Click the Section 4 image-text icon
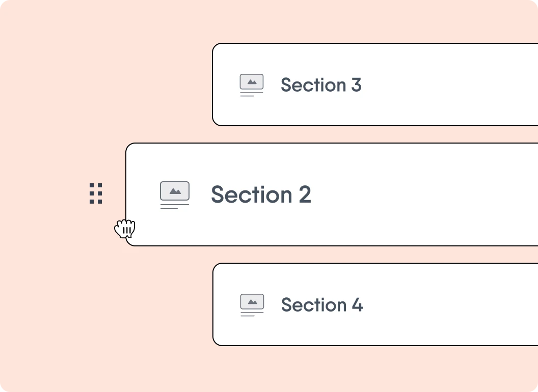538x392 pixels. [252, 305]
